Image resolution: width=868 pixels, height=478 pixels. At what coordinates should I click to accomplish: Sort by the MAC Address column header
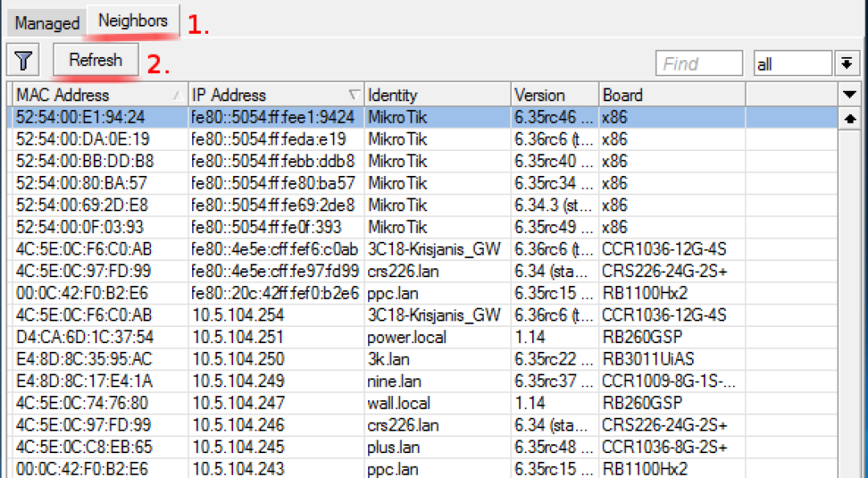(99, 95)
